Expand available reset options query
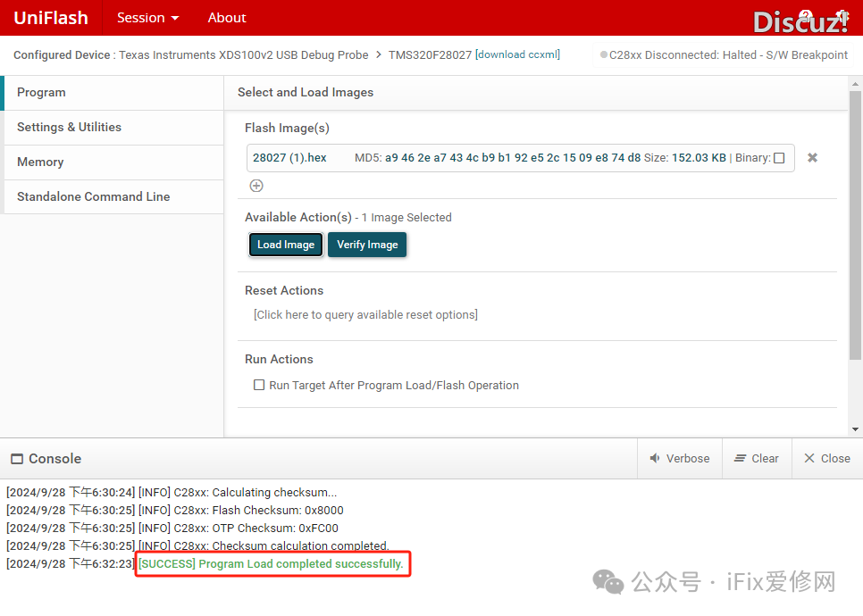 (x=365, y=315)
